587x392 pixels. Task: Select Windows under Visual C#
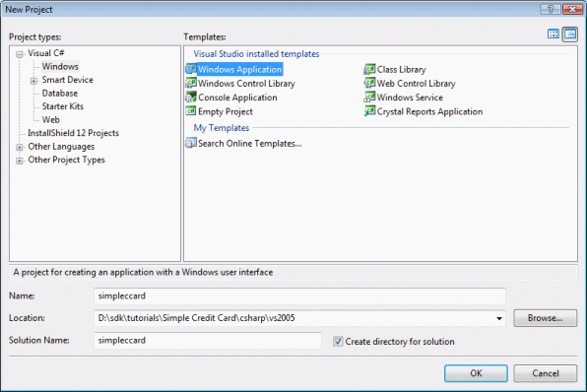[60, 67]
